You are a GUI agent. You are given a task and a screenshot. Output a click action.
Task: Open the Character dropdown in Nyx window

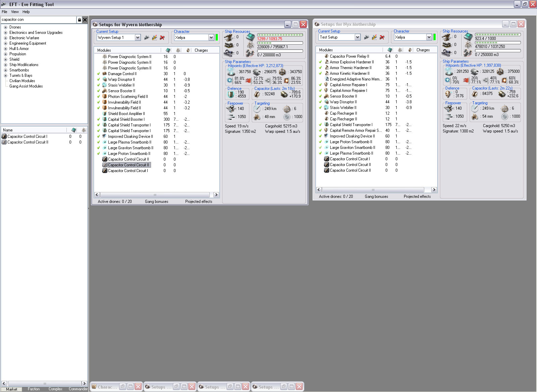pyautogui.click(x=429, y=37)
